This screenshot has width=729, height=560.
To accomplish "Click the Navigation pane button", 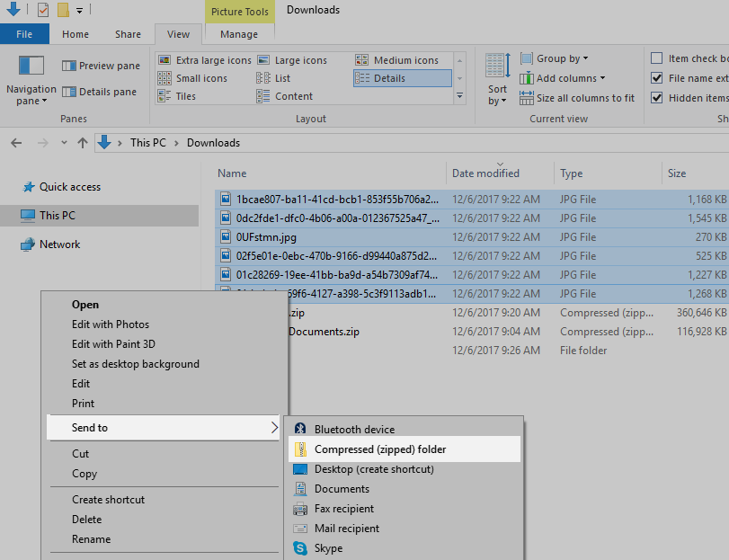I will coord(31,91).
